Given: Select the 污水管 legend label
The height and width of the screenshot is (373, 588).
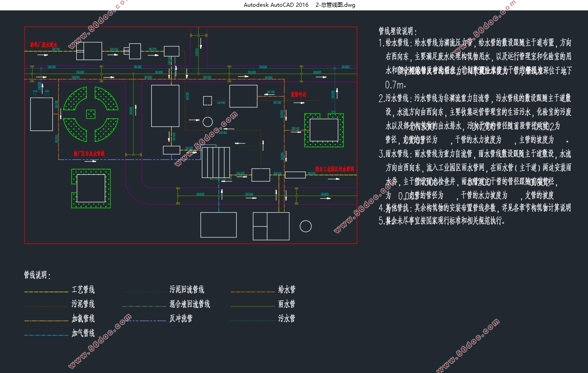Looking at the screenshot, I should click(287, 319).
